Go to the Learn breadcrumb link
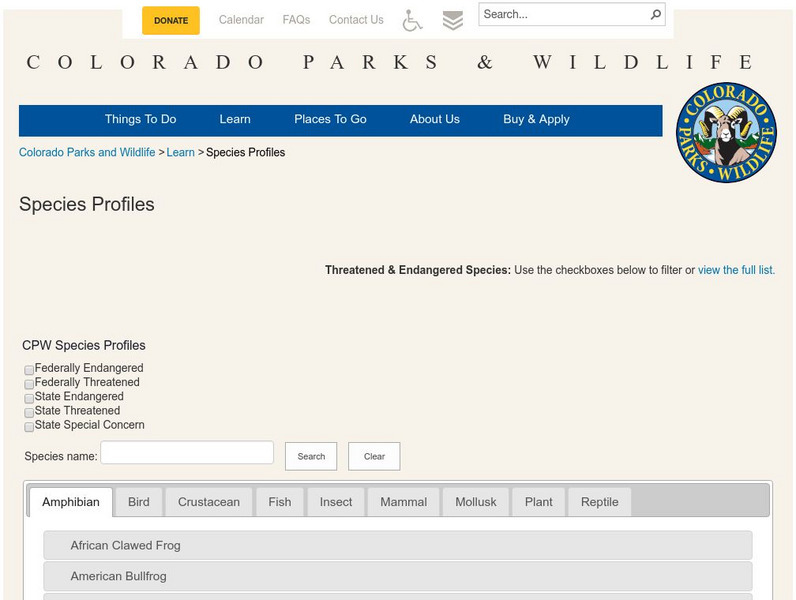796x600 pixels. point(180,152)
